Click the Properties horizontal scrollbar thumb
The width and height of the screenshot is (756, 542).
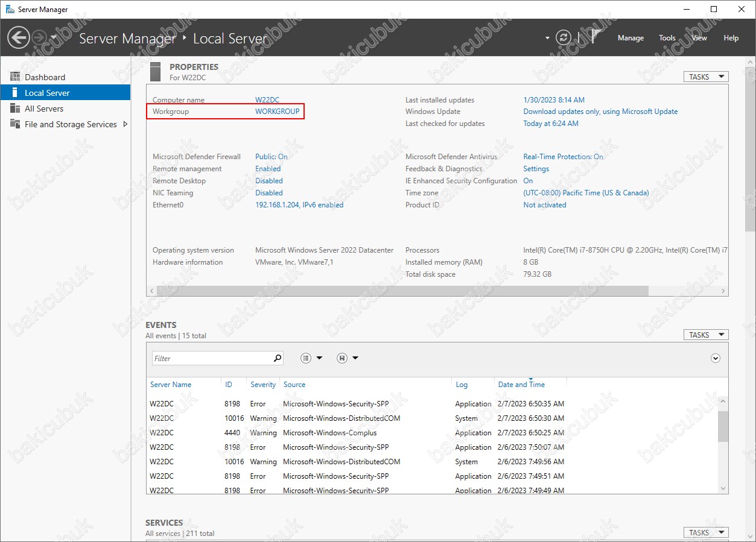point(402,291)
